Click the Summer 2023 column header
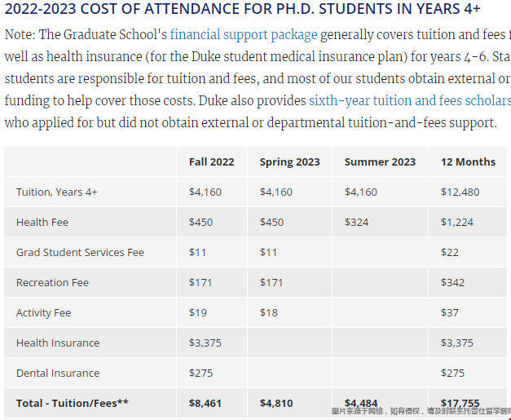This screenshot has width=511, height=420. (x=380, y=161)
